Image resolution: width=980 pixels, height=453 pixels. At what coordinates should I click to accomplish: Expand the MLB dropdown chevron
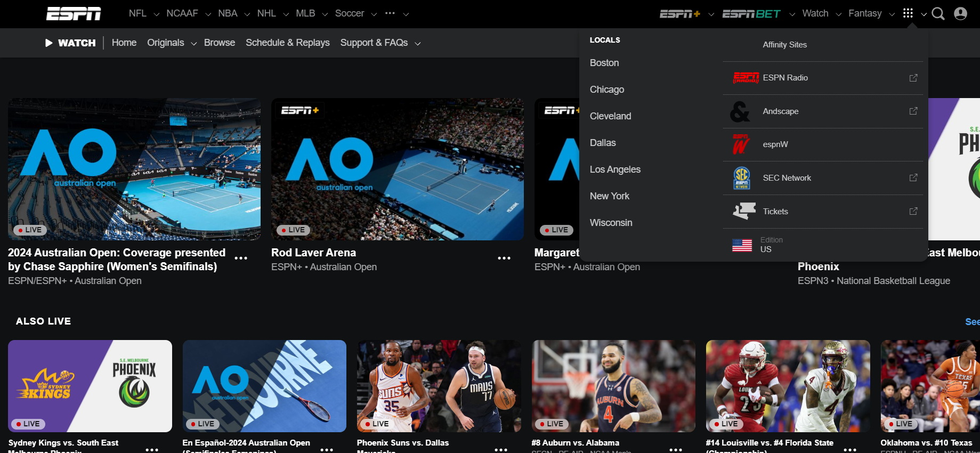[325, 14]
